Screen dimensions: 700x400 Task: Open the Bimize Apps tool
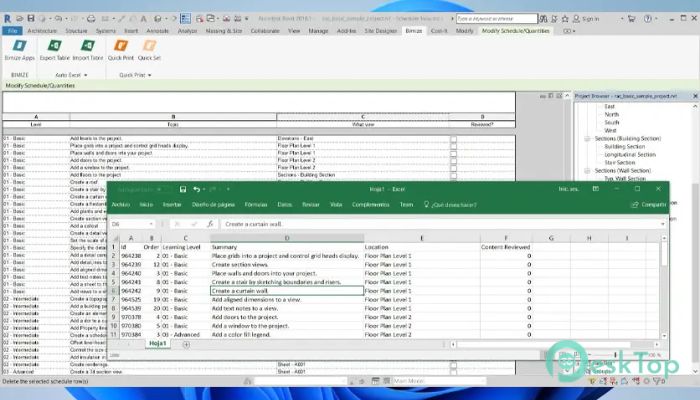pyautogui.click(x=20, y=50)
